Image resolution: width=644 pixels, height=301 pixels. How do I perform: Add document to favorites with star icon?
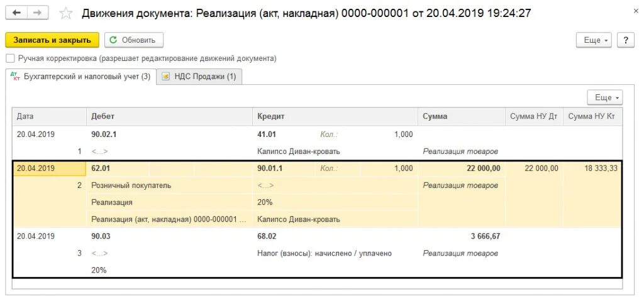[65, 14]
